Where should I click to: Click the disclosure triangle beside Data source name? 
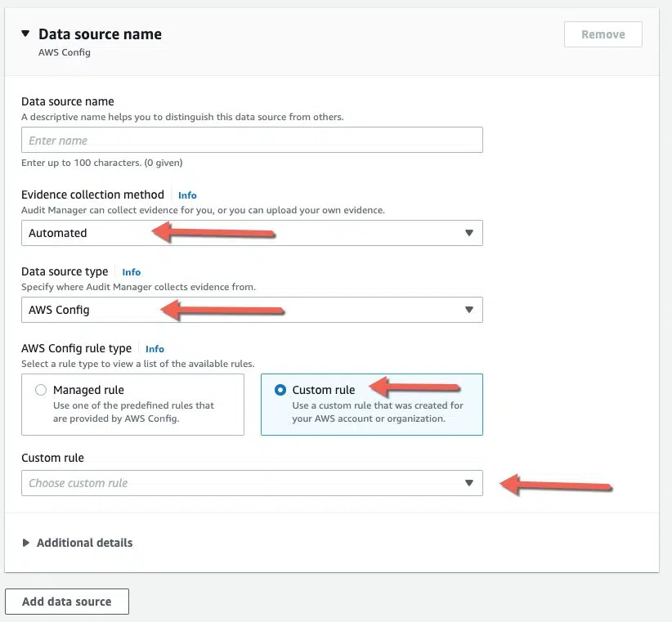[x=25, y=34]
